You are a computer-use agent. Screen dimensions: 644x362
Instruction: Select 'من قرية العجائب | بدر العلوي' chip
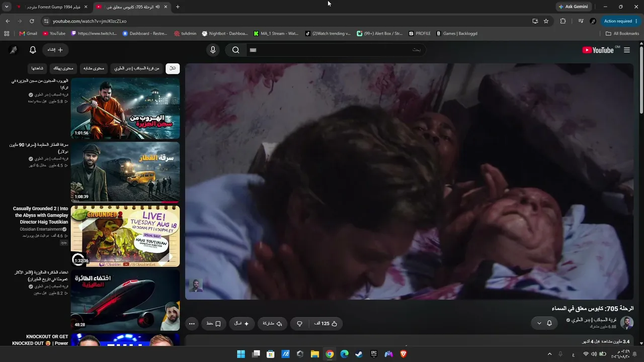tap(137, 68)
